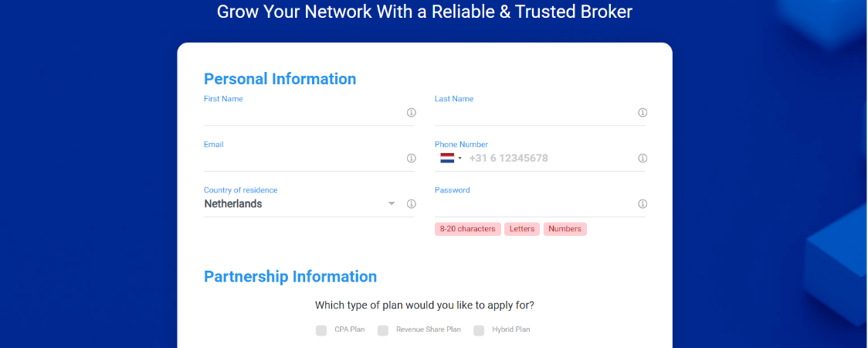Tick the Hybrid Plan checkbox
868x348 pixels.
[479, 330]
